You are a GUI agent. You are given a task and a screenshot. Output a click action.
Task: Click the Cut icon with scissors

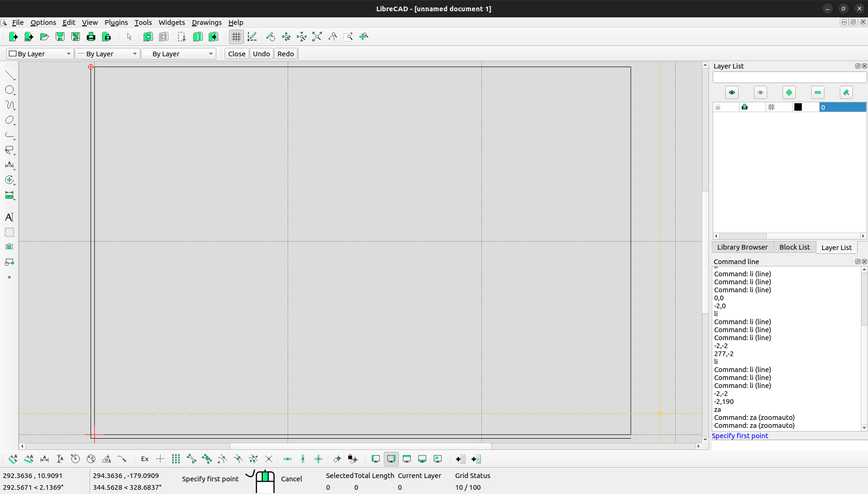point(182,37)
